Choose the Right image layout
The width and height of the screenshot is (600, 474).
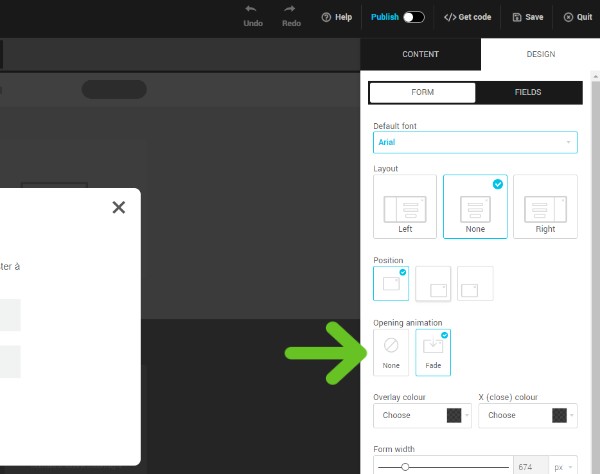545,207
